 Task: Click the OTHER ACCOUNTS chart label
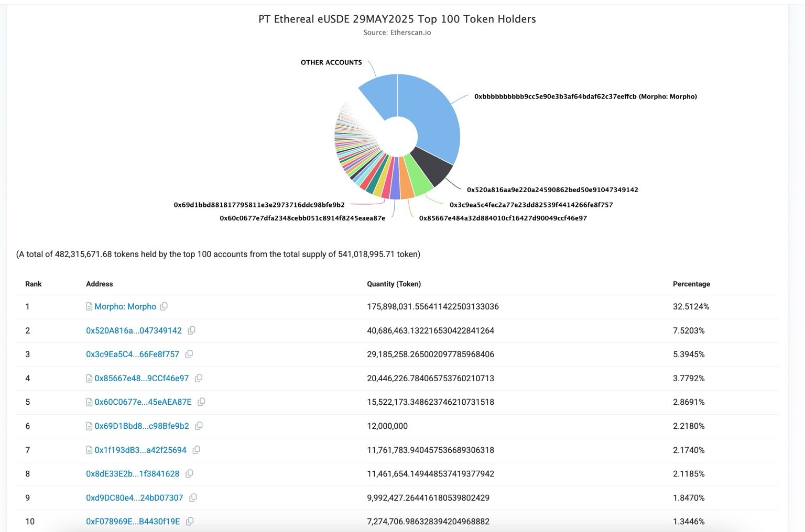331,62
